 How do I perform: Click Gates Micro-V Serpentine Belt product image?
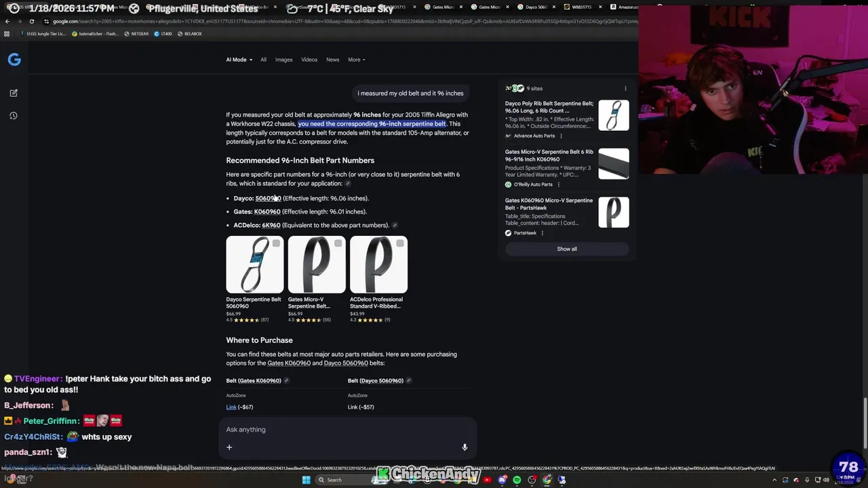pos(317,264)
